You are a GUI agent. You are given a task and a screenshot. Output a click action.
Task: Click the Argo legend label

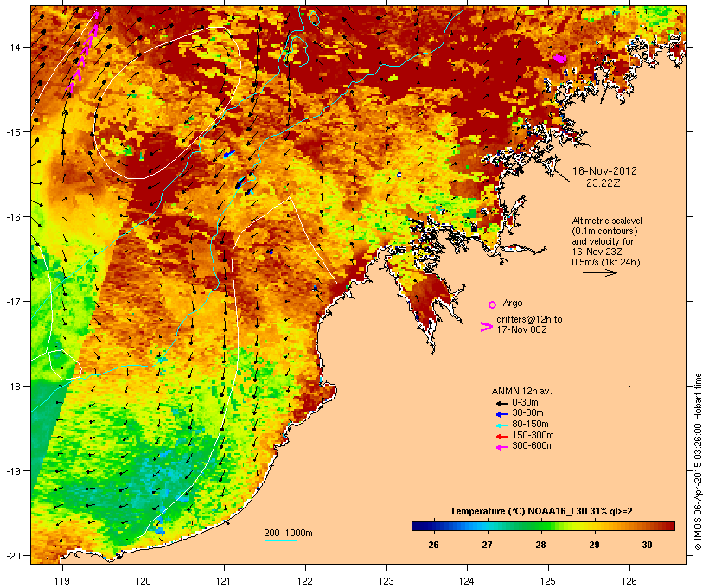pyautogui.click(x=513, y=303)
